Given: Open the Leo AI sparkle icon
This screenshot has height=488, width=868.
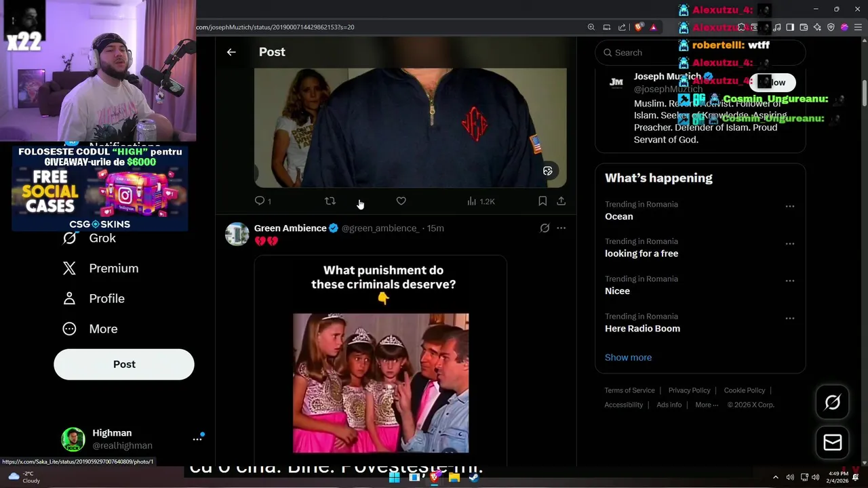Looking at the screenshot, I should (817, 27).
